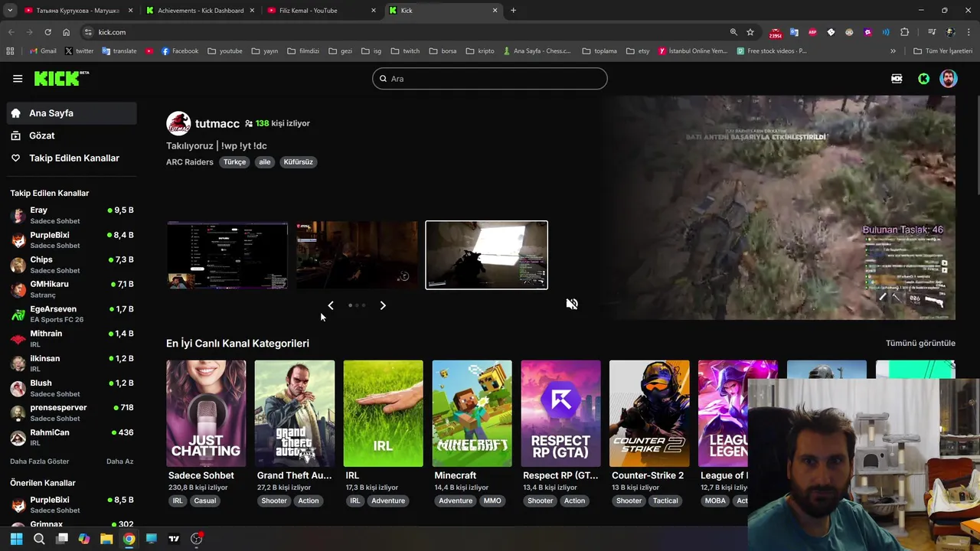
Task: Open TradingView from taskbar
Action: tap(174, 539)
